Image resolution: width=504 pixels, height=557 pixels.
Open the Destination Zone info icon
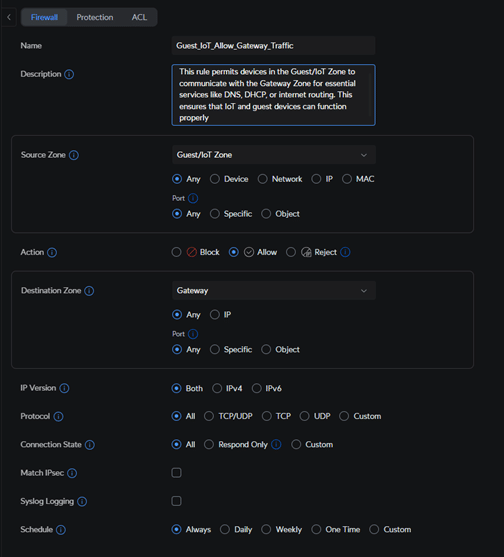click(x=89, y=291)
